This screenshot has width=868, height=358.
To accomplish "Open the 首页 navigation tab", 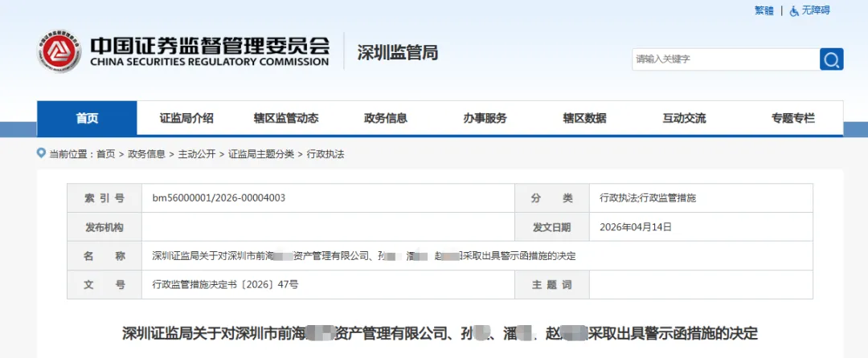I will (87, 118).
